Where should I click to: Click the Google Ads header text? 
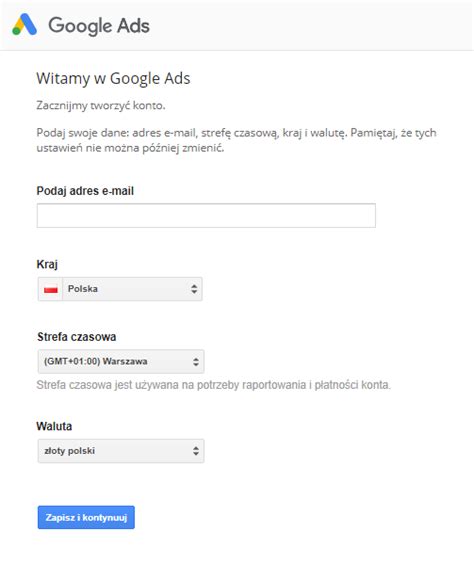99,26
